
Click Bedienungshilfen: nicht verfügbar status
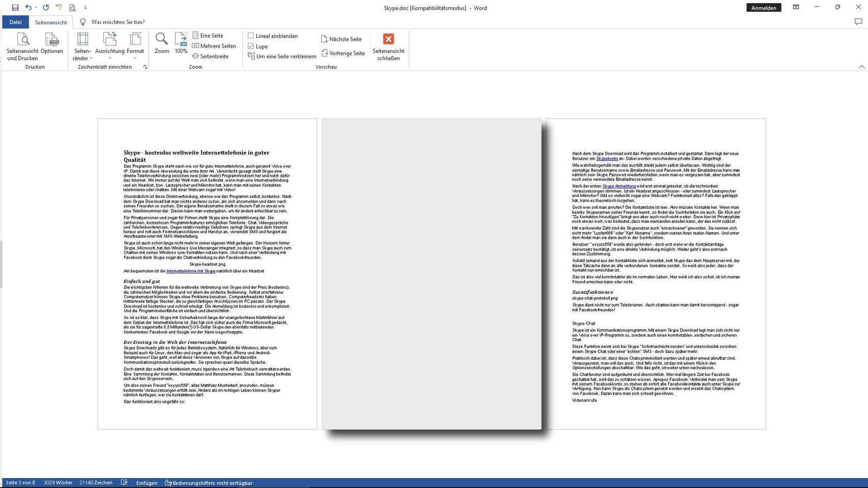pyautogui.click(x=209, y=483)
